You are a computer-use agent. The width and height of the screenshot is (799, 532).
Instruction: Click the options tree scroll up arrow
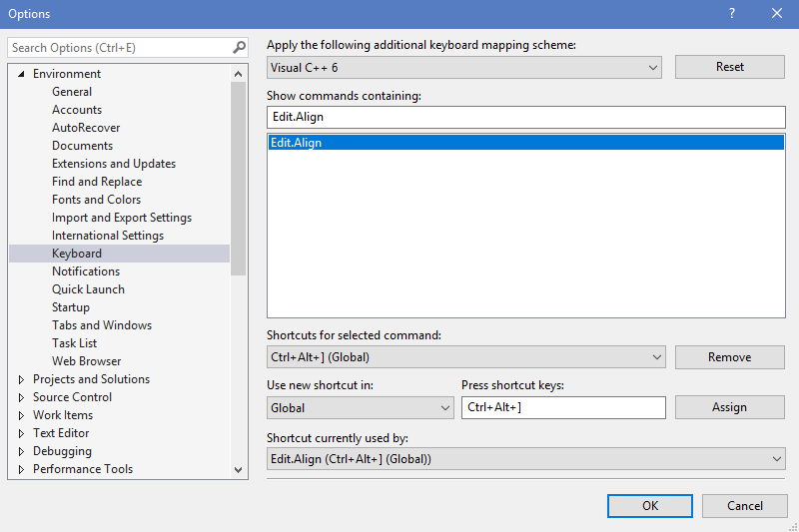point(238,74)
